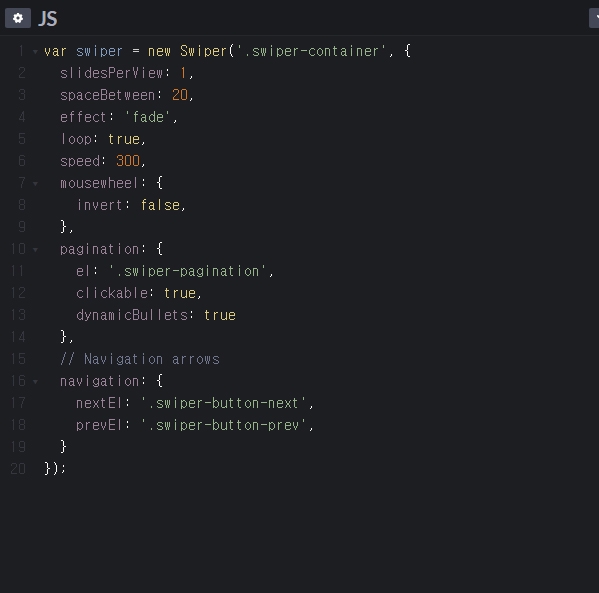Click 'mousewheel' property name
The width and height of the screenshot is (599, 593).
(99, 183)
